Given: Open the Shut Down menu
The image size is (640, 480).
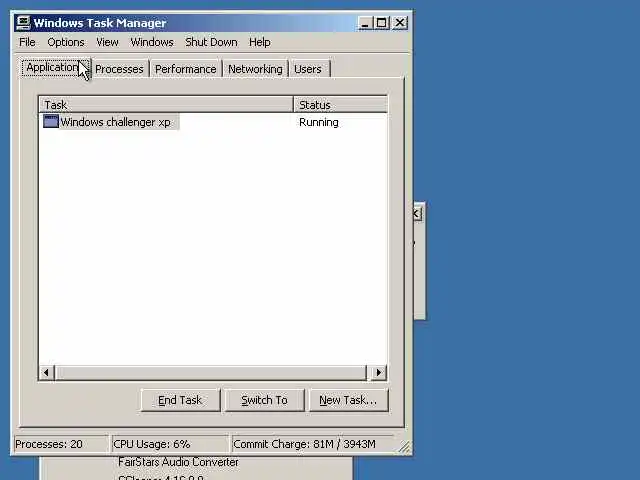Looking at the screenshot, I should click(x=211, y=42).
